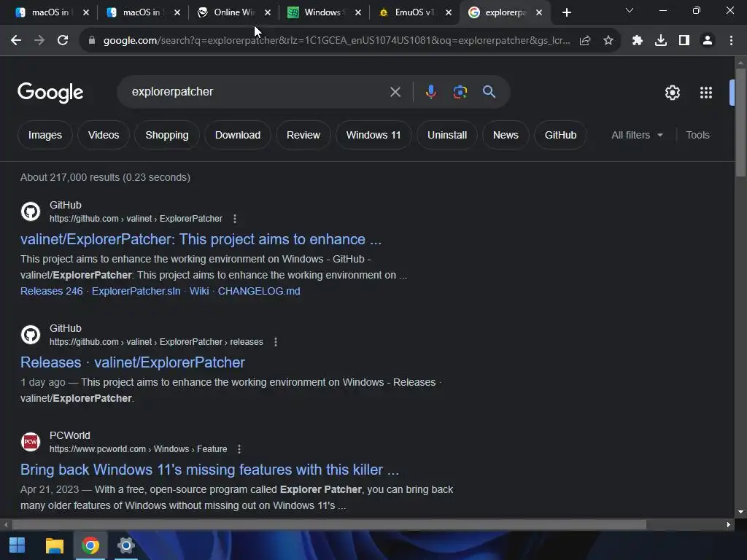Screen dimensions: 747x560
Task: Open Windows Start menu
Action: pos(18,545)
